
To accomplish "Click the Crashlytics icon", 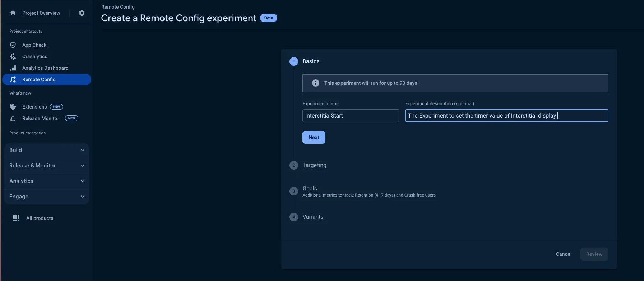I will (x=13, y=56).
